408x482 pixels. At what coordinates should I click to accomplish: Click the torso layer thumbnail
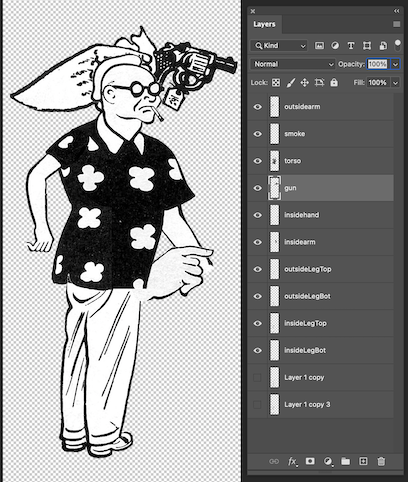pyautogui.click(x=274, y=161)
